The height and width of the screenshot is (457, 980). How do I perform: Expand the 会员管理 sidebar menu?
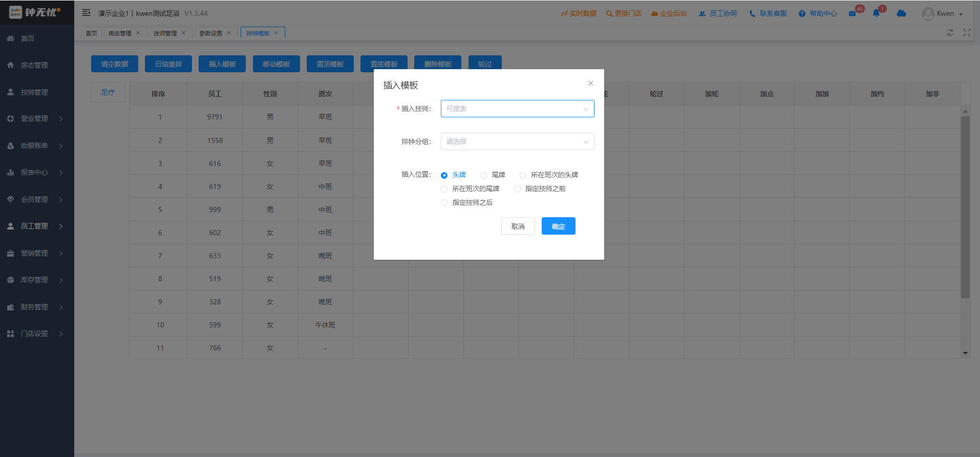click(x=61, y=200)
